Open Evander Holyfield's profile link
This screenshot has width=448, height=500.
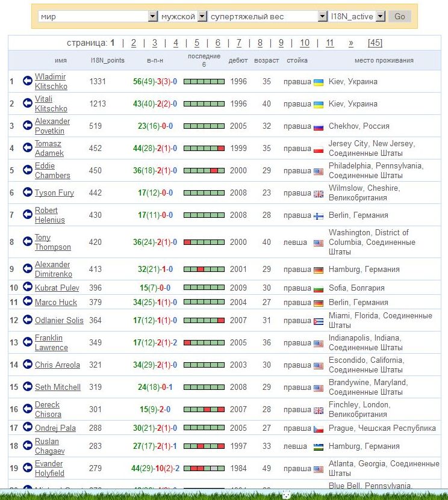[x=49, y=468]
